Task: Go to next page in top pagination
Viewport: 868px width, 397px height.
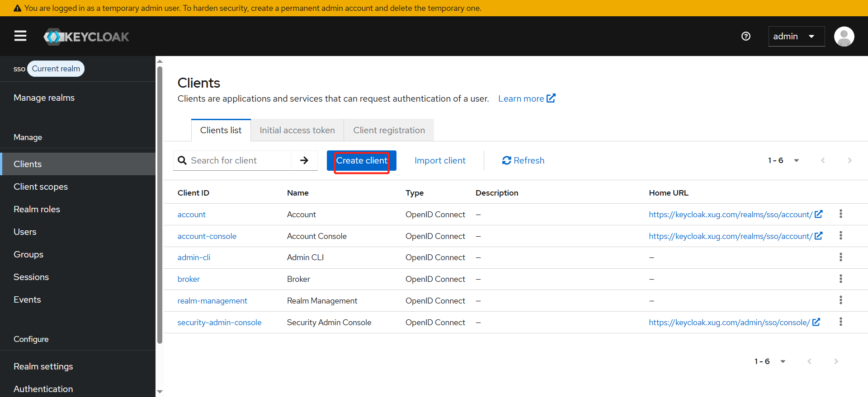Action: 849,160
